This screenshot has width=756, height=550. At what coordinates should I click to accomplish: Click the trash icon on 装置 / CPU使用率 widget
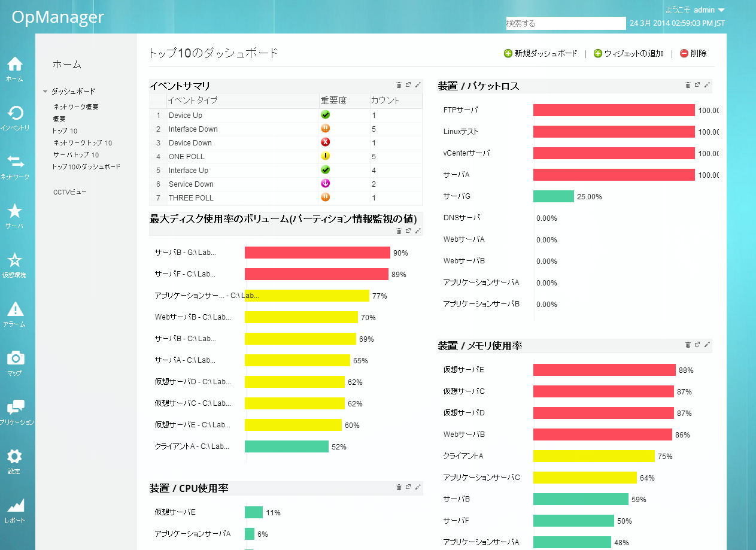(399, 487)
